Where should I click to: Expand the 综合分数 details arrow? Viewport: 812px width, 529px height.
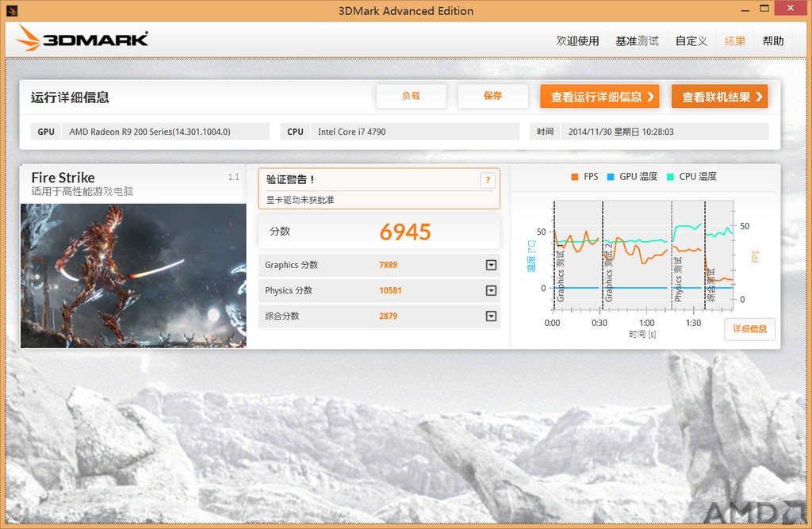pyautogui.click(x=491, y=316)
